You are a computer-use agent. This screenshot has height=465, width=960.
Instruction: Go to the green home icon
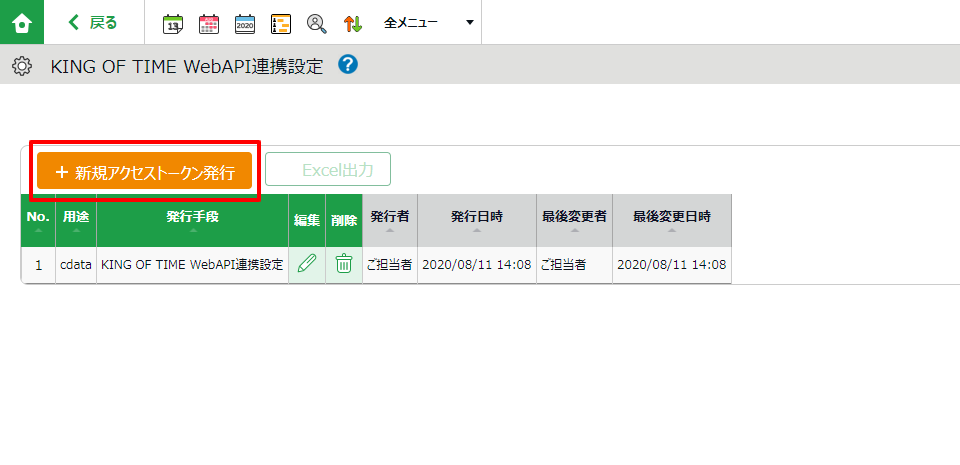22,23
